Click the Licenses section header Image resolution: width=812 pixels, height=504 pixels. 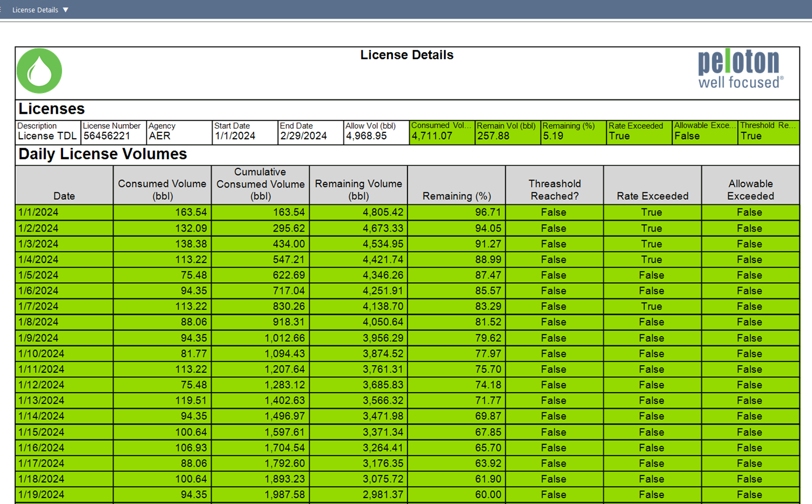[x=51, y=108]
